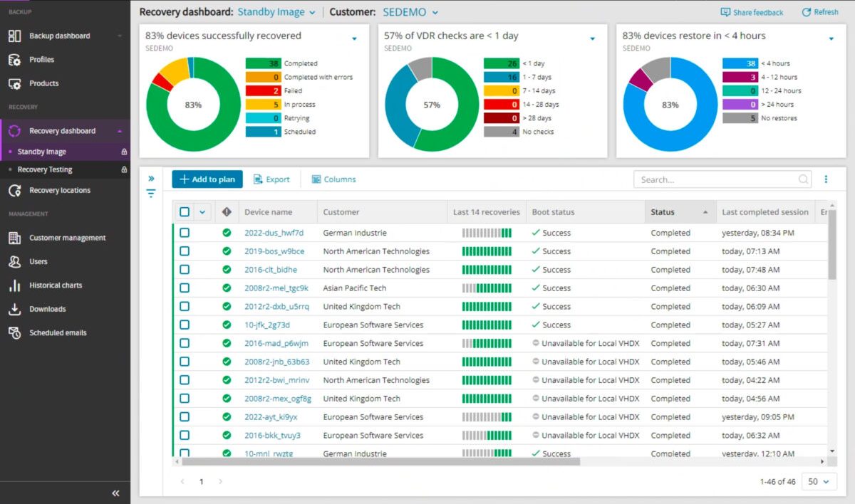Image resolution: width=855 pixels, height=504 pixels.
Task: Open Downloads from the sidebar
Action: point(47,309)
